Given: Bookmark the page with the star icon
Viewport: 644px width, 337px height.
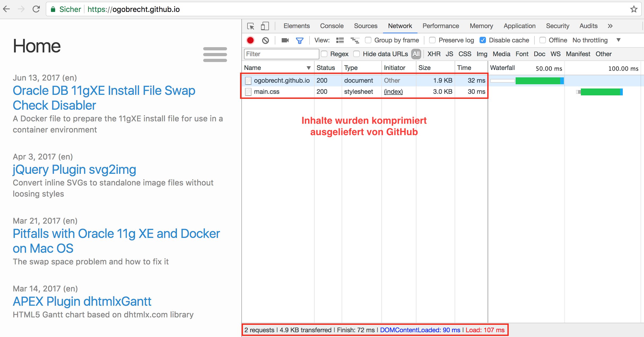Looking at the screenshot, I should point(634,9).
